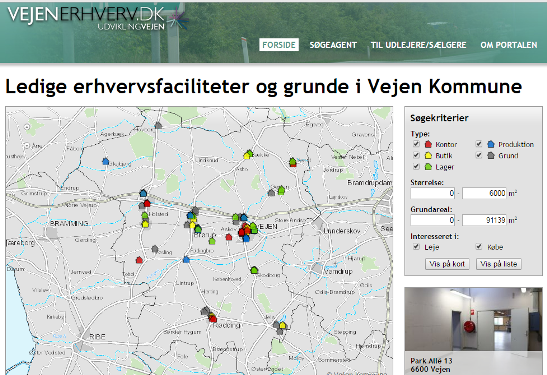Open the red marker at Rødding
Screen dimensions: 547x375
tap(213, 318)
